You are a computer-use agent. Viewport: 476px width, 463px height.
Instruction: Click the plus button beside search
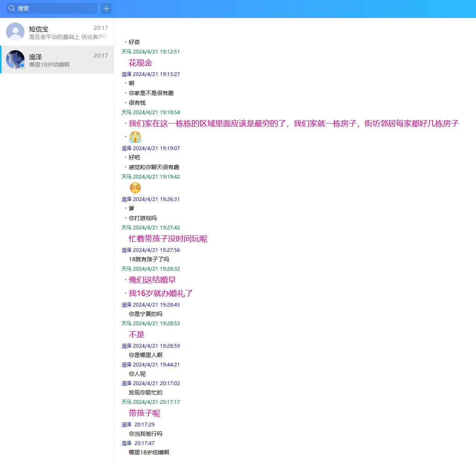pyautogui.click(x=106, y=8)
